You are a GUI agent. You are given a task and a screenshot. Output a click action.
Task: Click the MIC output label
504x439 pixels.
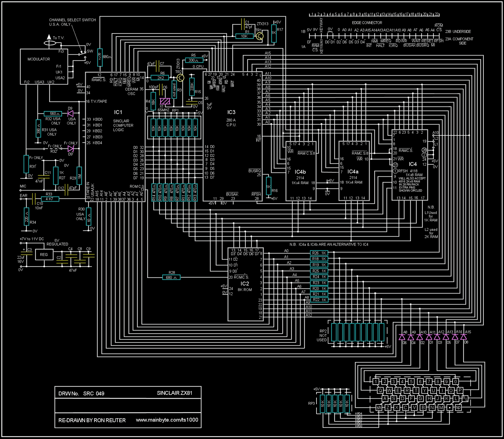[x=23, y=186]
